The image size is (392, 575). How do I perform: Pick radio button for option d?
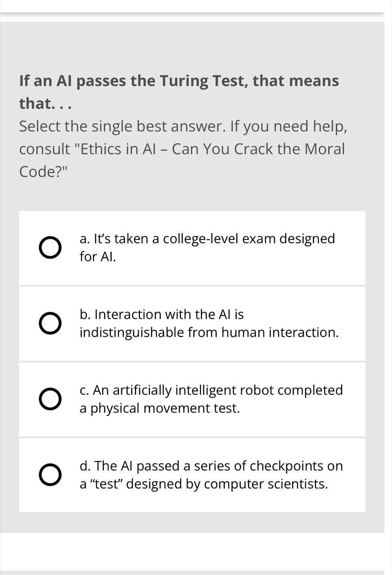point(50,475)
